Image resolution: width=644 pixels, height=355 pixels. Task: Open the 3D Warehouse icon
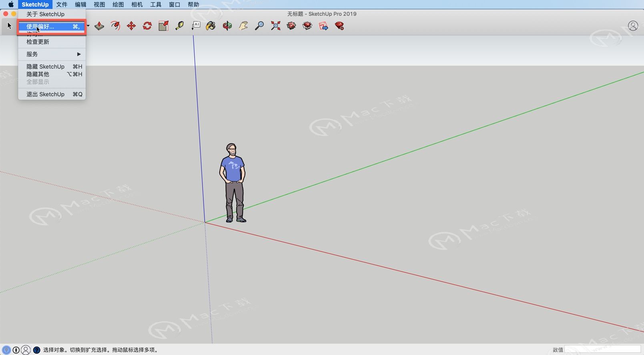point(291,26)
